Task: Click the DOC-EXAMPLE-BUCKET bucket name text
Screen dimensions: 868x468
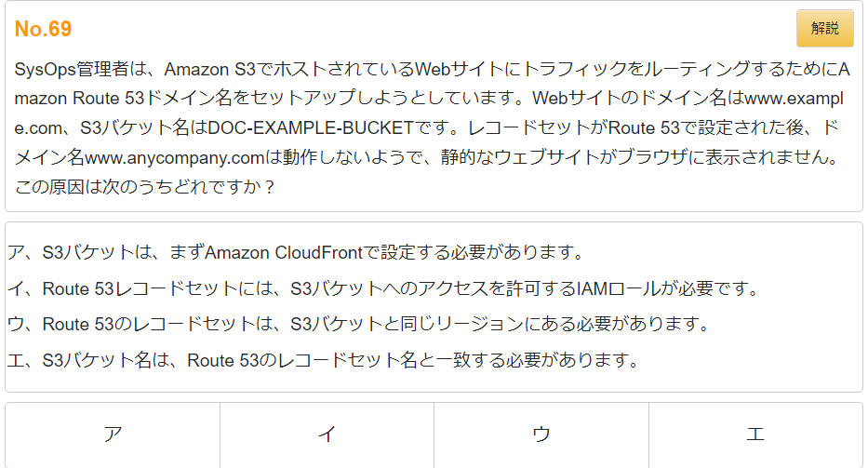Action: [x=311, y=128]
